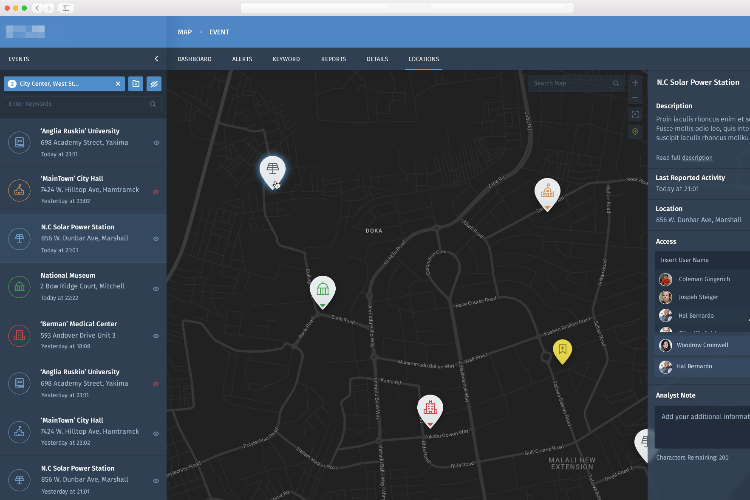This screenshot has width=750, height=500.
Task: Focus the Enter Keywords search field
Action: [x=82, y=104]
